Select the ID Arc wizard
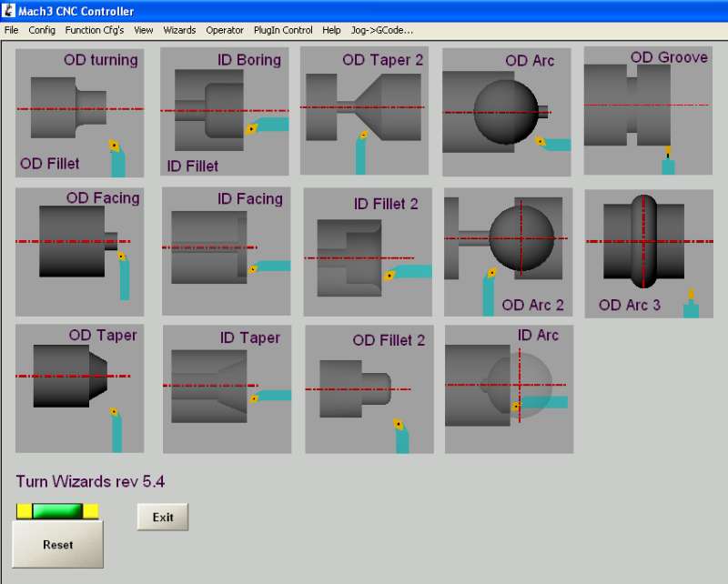The width and height of the screenshot is (728, 584). tap(510, 389)
